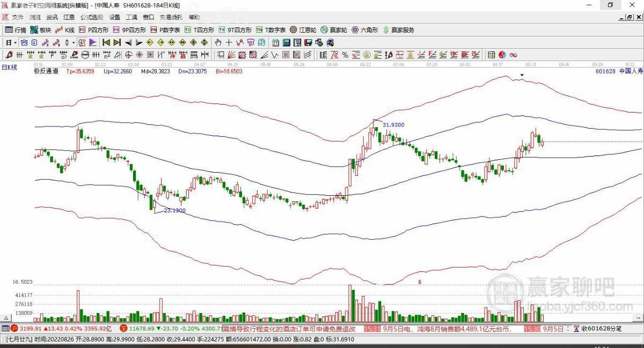The height and width of the screenshot is (348, 644).
Task: Open the 9P四方形 tool
Action: pyautogui.click(x=129, y=30)
